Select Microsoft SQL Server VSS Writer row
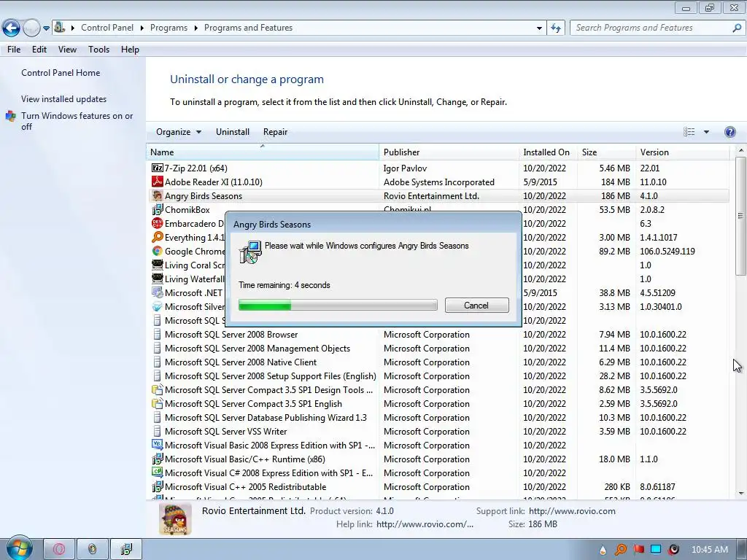This screenshot has width=747, height=560. coord(438,431)
